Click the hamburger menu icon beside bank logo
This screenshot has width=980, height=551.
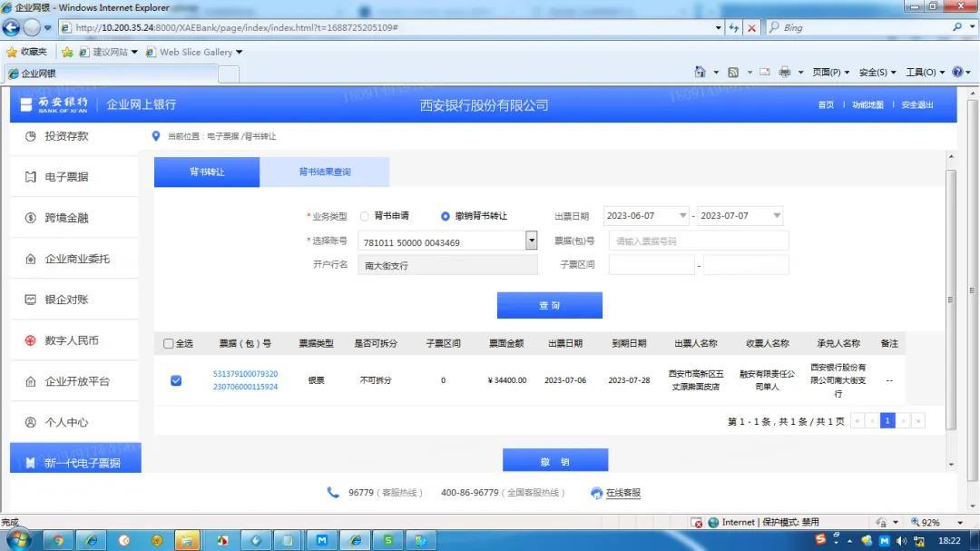[25, 104]
